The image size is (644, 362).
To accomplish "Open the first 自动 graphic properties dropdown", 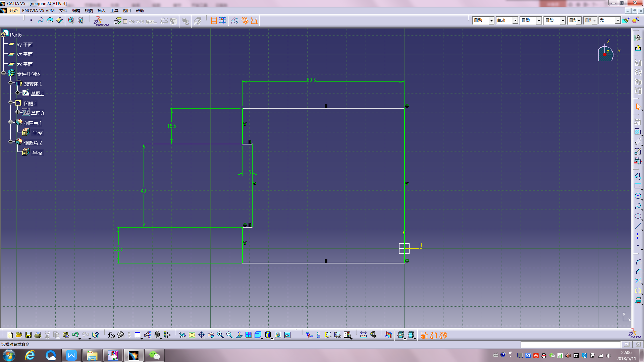I will pyautogui.click(x=491, y=21).
